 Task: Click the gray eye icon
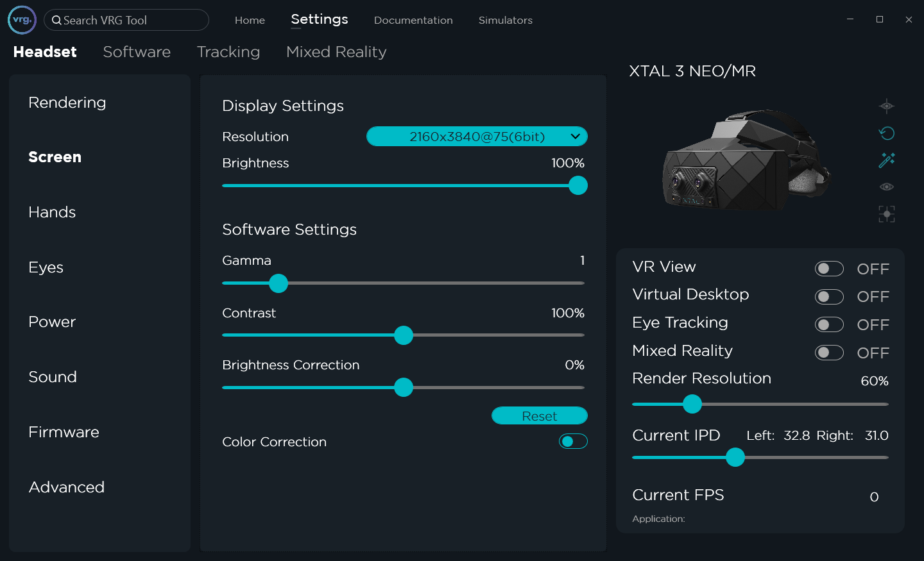click(887, 187)
